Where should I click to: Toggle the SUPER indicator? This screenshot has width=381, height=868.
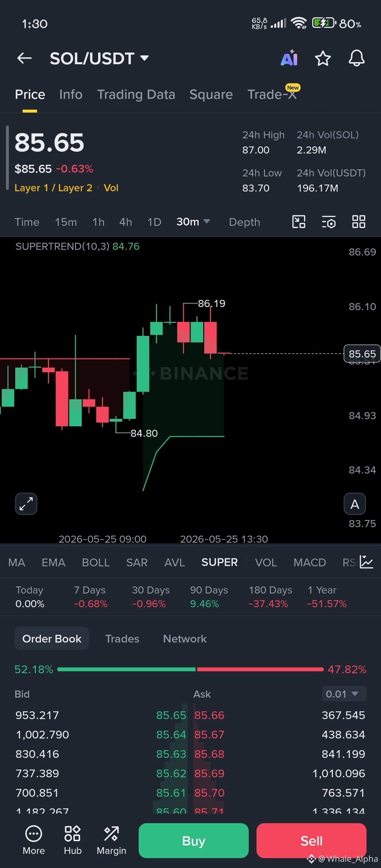[219, 562]
